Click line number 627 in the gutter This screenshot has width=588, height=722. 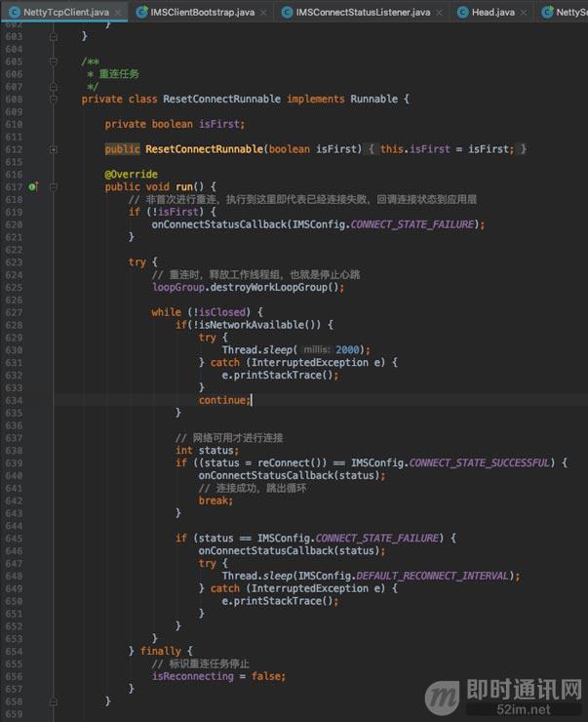pos(14,312)
